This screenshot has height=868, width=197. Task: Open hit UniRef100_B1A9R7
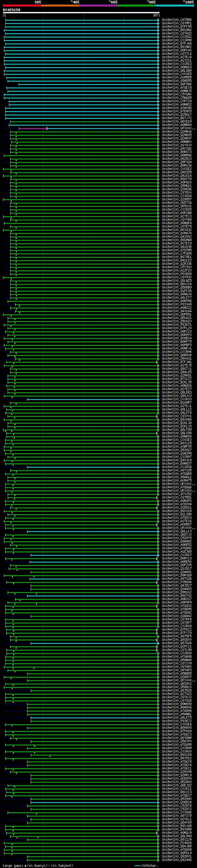177,403
